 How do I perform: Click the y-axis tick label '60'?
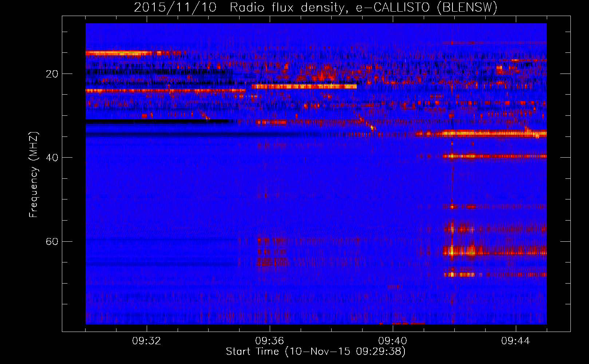52,242
